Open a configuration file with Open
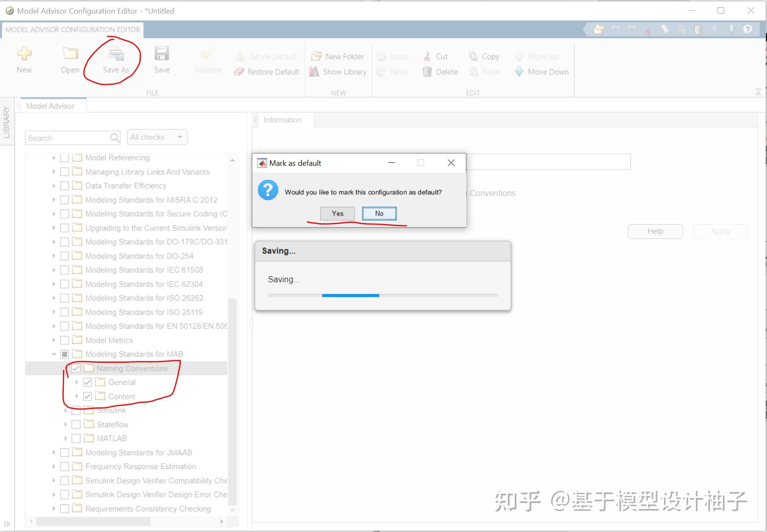Viewport: 767px width, 532px height. point(70,59)
